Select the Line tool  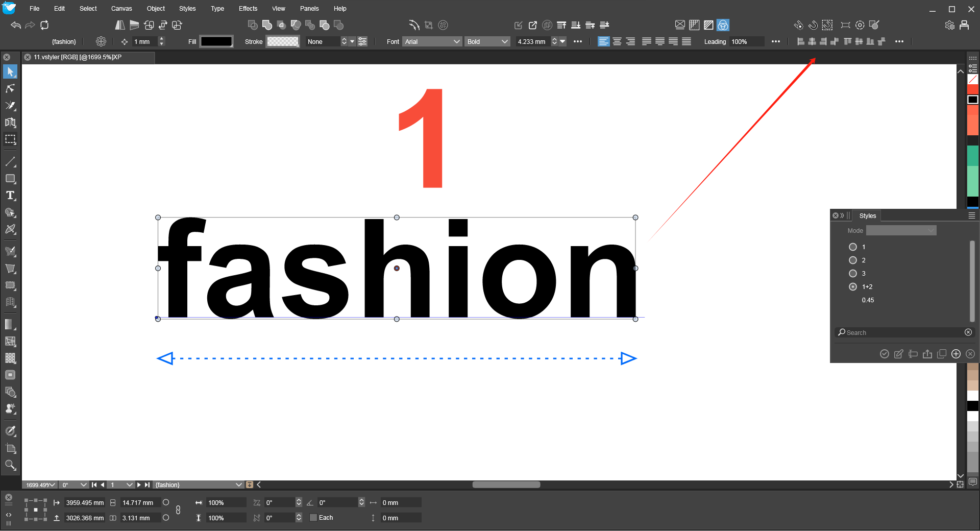(x=10, y=162)
